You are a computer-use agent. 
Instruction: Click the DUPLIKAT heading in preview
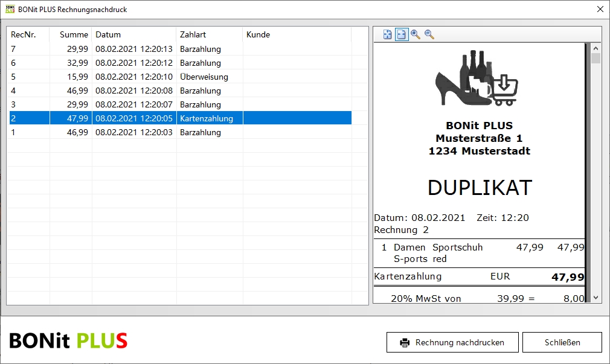pos(480,188)
